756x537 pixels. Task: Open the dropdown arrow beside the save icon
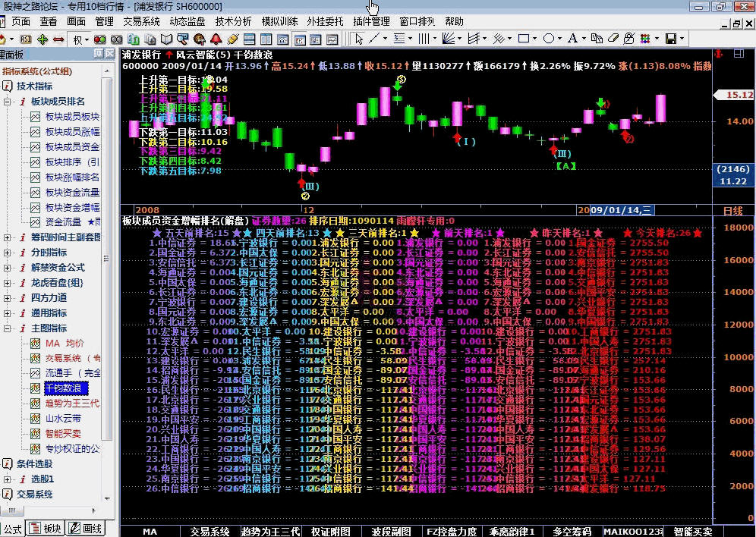[x=682, y=39]
